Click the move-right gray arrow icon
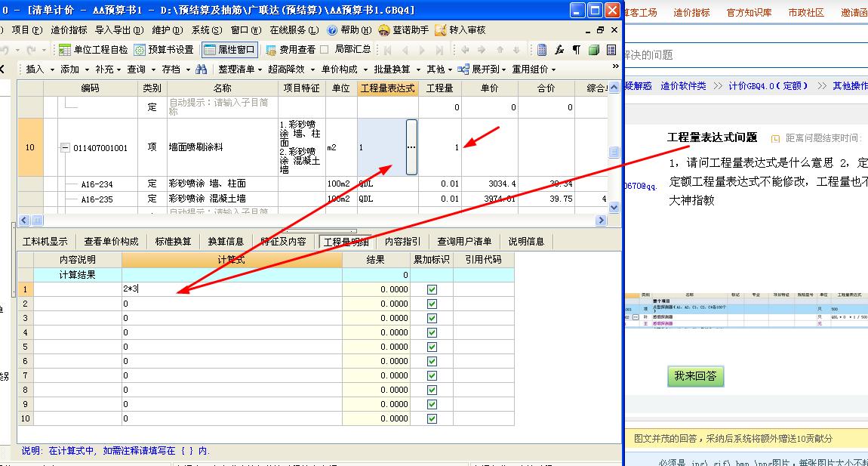This screenshot has width=868, height=466. (x=482, y=50)
